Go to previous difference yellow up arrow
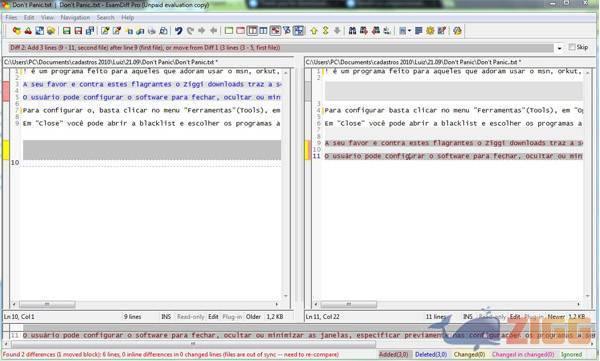The width and height of the screenshot is (600, 361). tap(314, 31)
